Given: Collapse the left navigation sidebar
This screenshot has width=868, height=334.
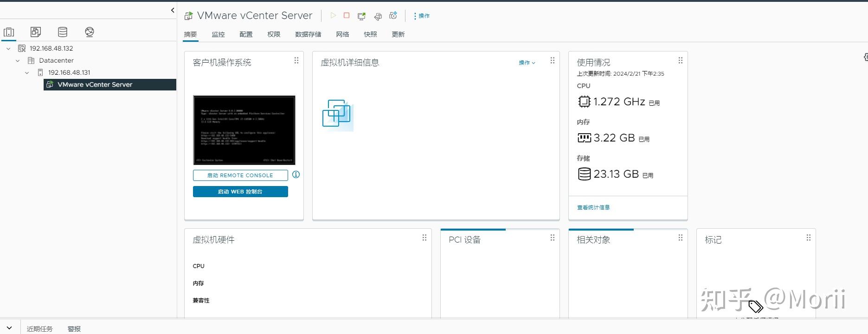Looking at the screenshot, I should [x=173, y=10].
